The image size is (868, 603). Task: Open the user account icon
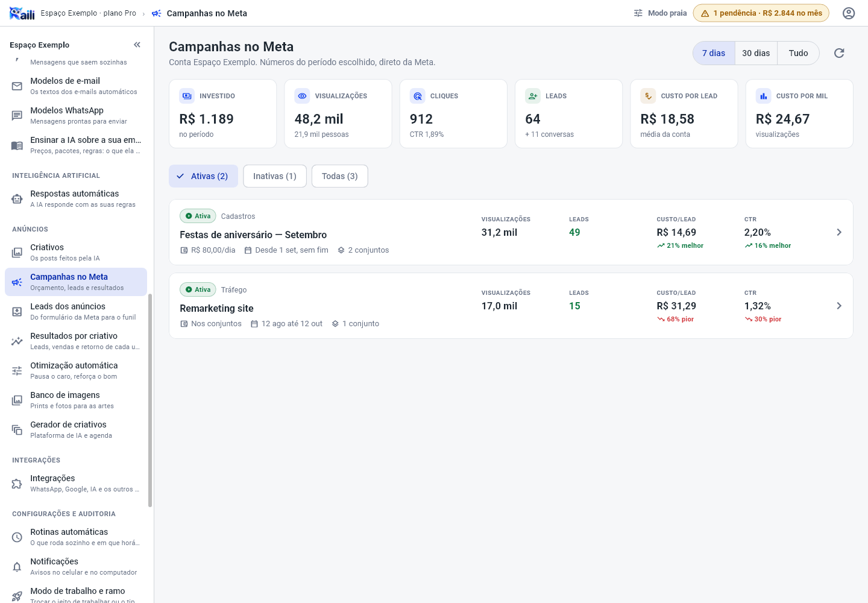pos(849,13)
